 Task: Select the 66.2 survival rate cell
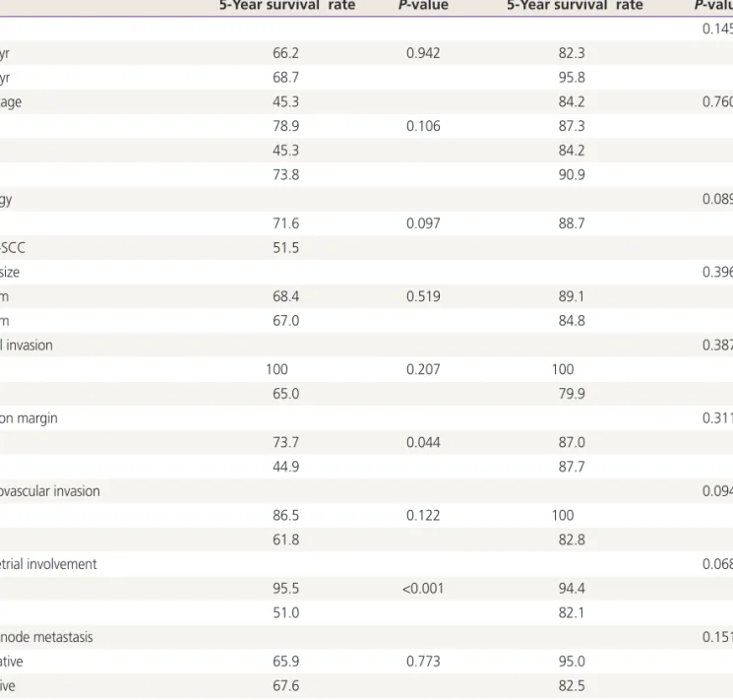pyautogui.click(x=285, y=53)
